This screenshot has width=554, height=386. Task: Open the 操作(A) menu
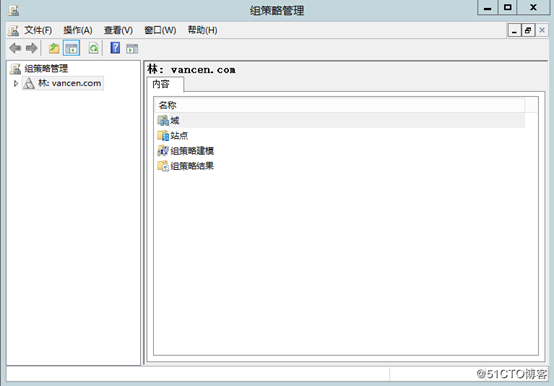(78, 30)
